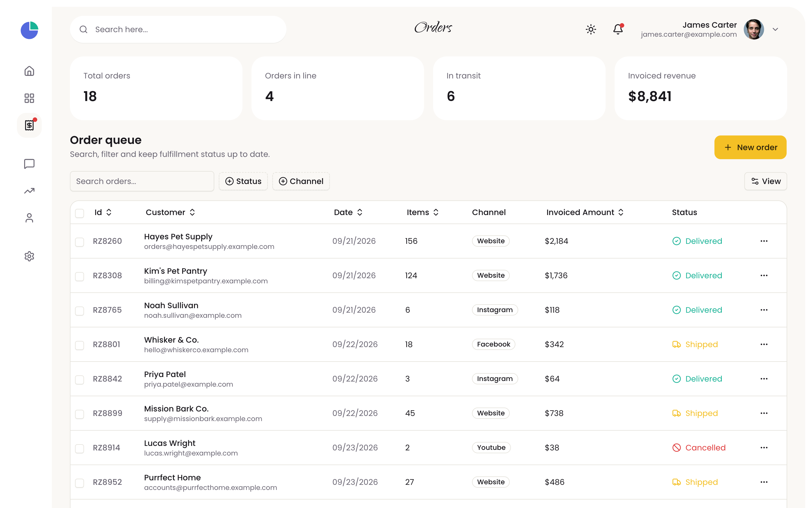Viewport: 812px width, 508px height.
Task: Open the dashboard grid icon in sidebar
Action: (x=30, y=98)
